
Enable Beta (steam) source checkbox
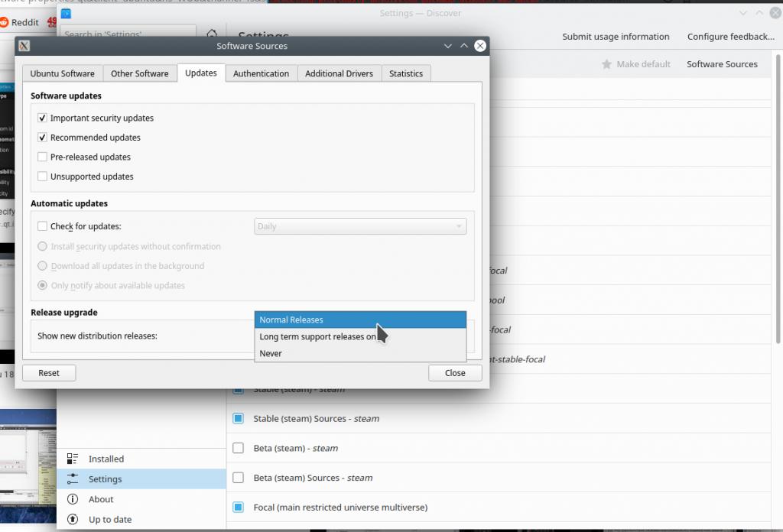(x=238, y=449)
